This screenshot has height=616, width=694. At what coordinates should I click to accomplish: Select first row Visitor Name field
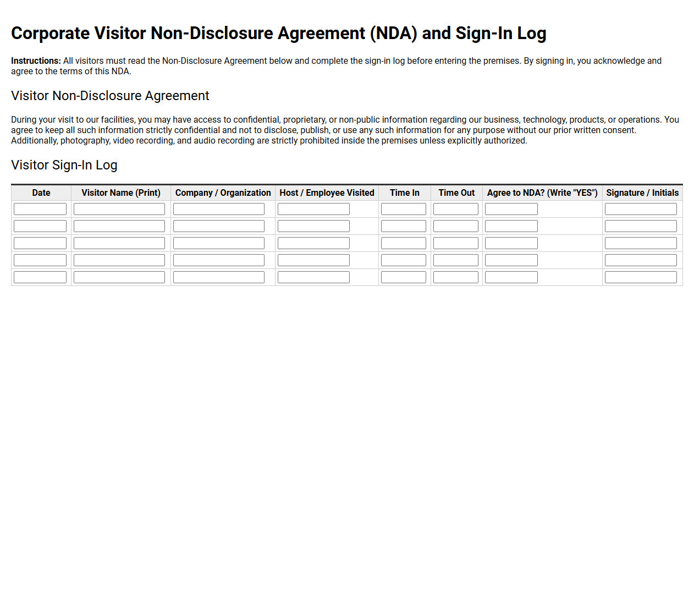click(119, 209)
